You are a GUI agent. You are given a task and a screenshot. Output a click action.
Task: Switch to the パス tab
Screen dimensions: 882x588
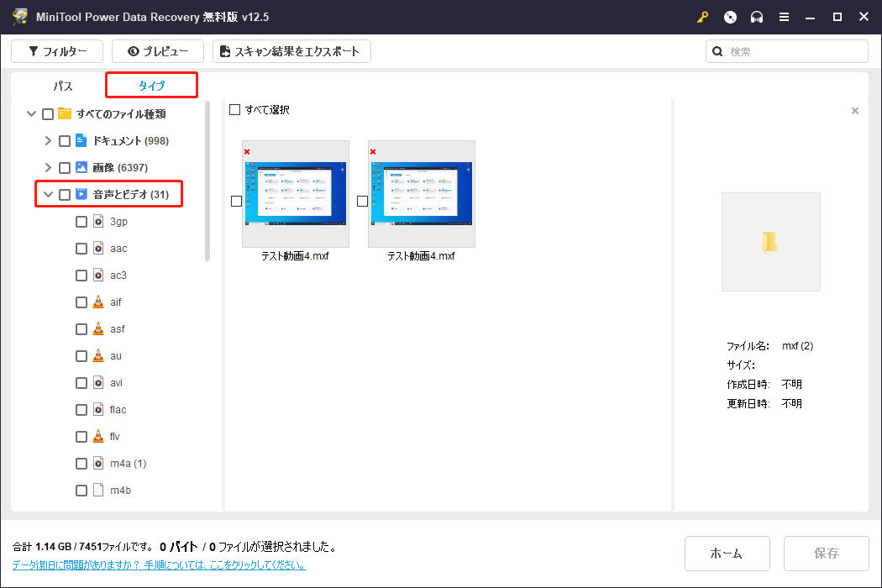pyautogui.click(x=63, y=86)
